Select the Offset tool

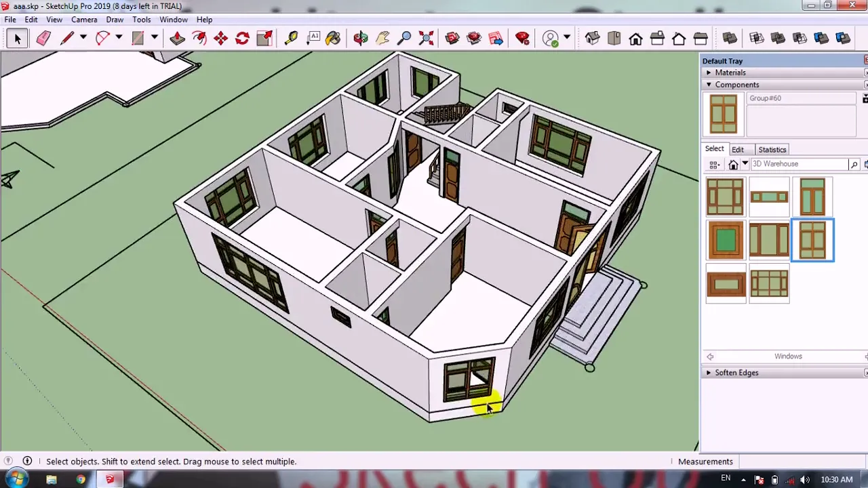coord(199,39)
